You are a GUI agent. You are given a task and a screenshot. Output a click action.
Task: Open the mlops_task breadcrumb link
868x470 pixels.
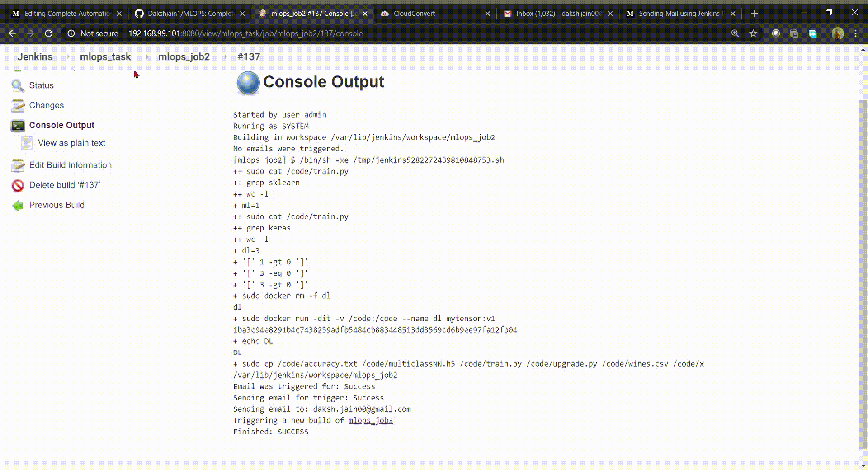click(x=105, y=57)
